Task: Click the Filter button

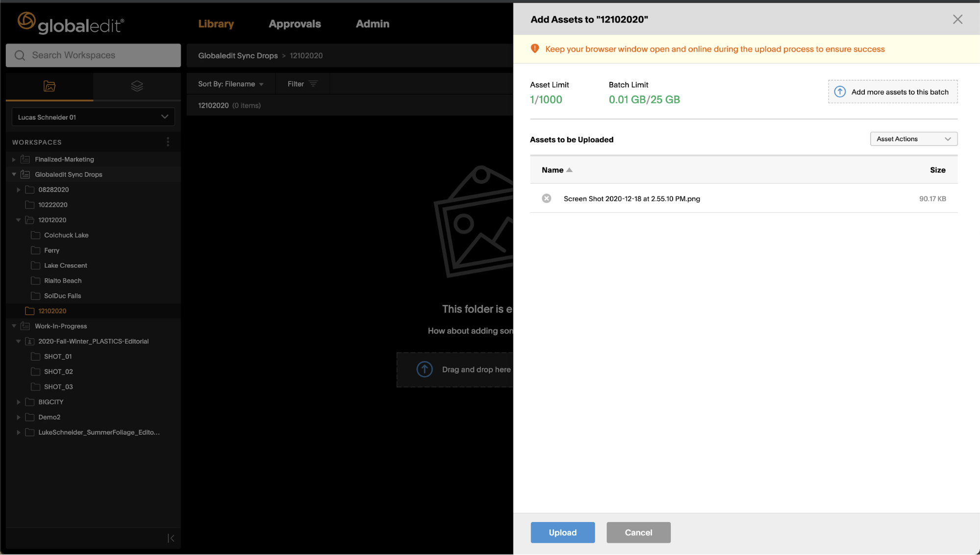Action: coord(302,84)
